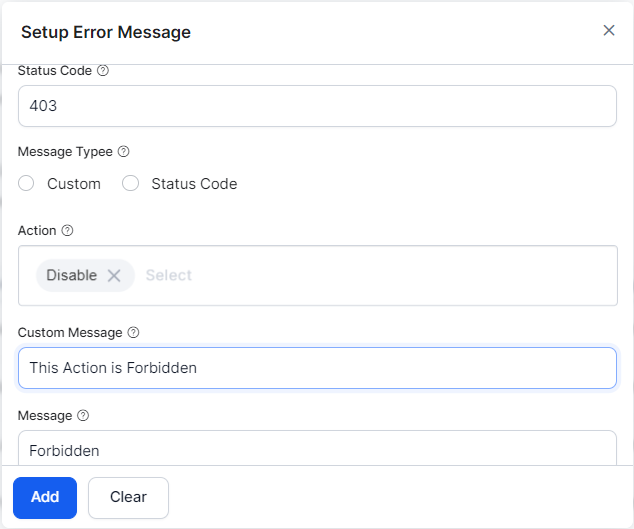Click the Disable chip in Action
Image resolution: width=634 pixels, height=529 pixels.
point(72,276)
